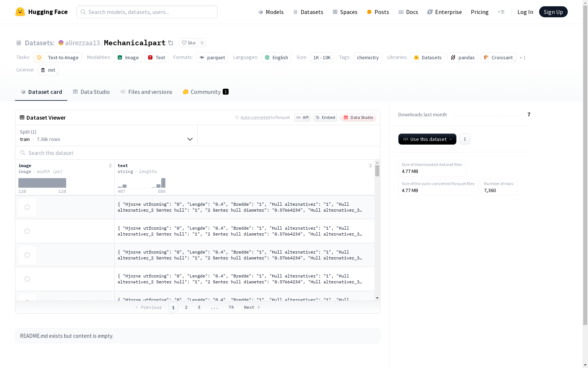This screenshot has width=588, height=368.
Task: Show the +1 more libraries
Action: point(523,57)
